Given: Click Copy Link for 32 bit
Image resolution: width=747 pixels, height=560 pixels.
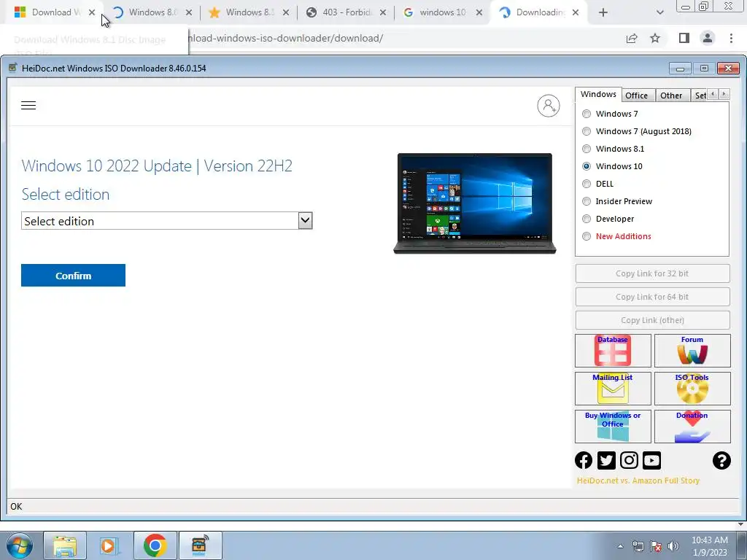Looking at the screenshot, I should click(652, 273).
